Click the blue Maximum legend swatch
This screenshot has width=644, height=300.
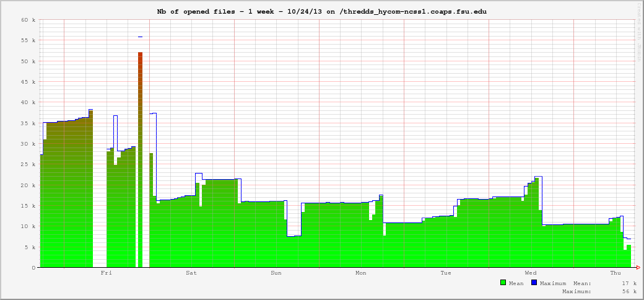click(534, 283)
